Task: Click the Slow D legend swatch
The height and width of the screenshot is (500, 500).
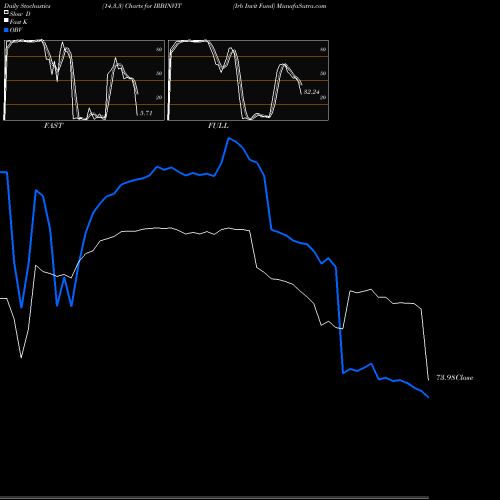Action: click(x=6, y=12)
